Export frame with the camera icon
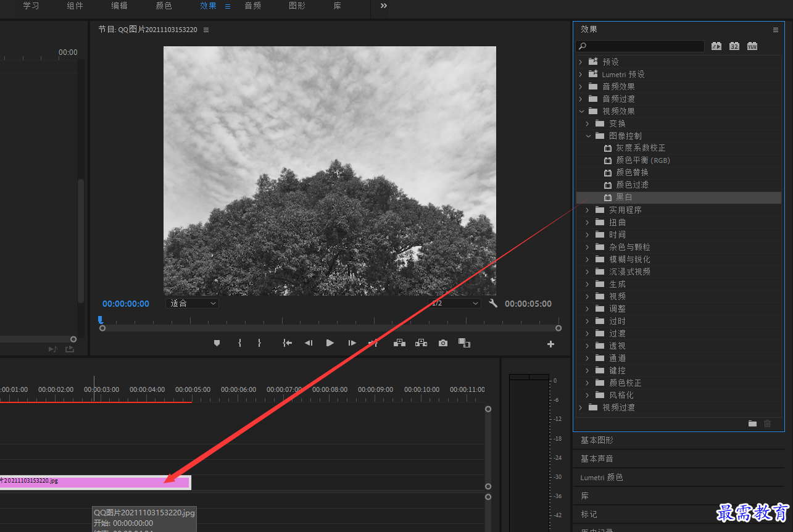The image size is (793, 532). (443, 343)
